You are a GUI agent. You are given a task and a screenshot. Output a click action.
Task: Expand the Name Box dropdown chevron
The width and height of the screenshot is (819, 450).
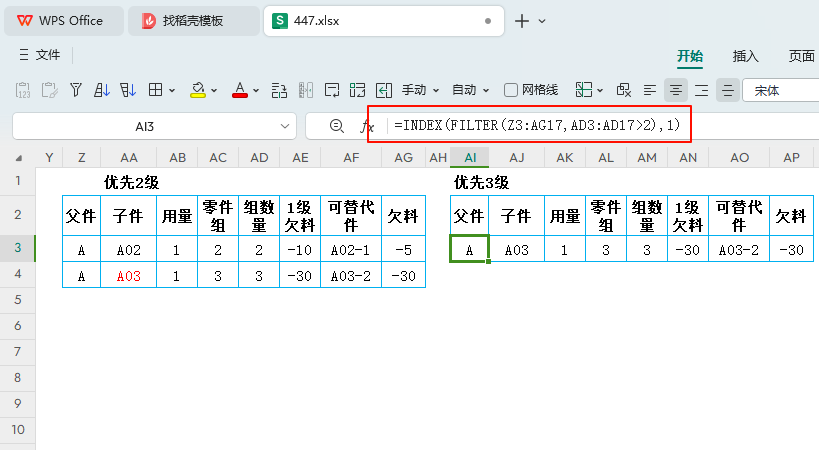[x=285, y=126]
